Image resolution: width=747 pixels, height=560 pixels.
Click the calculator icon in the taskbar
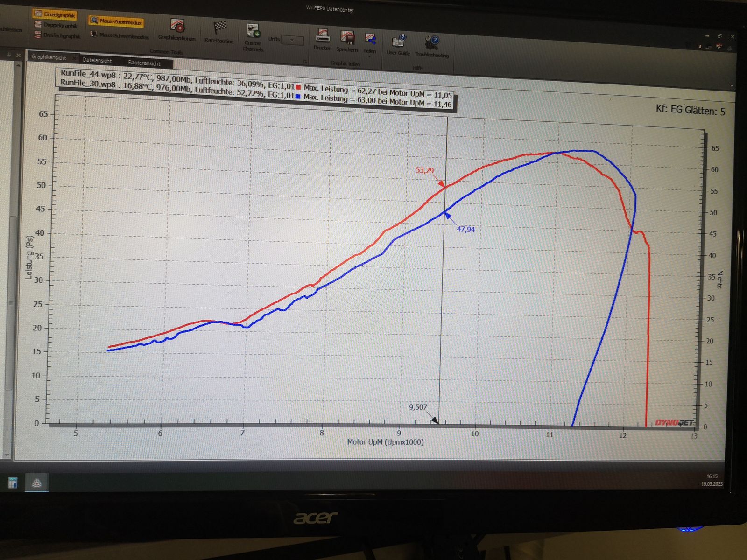13,483
